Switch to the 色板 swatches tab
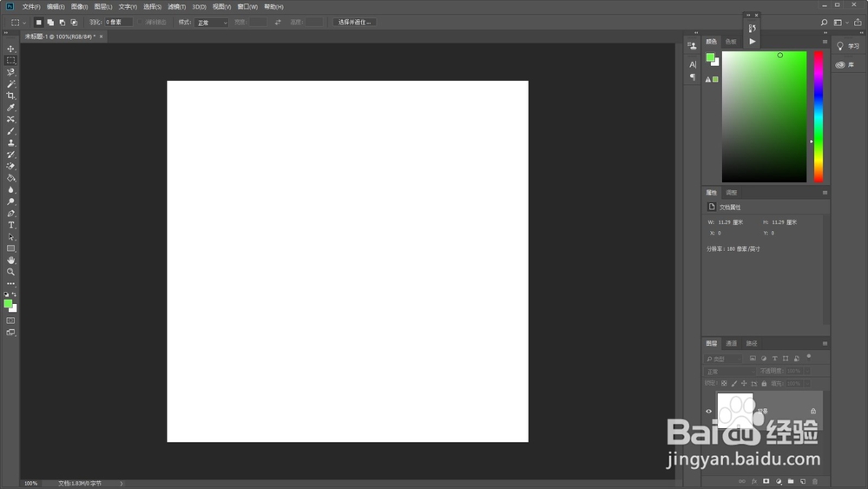 [731, 42]
